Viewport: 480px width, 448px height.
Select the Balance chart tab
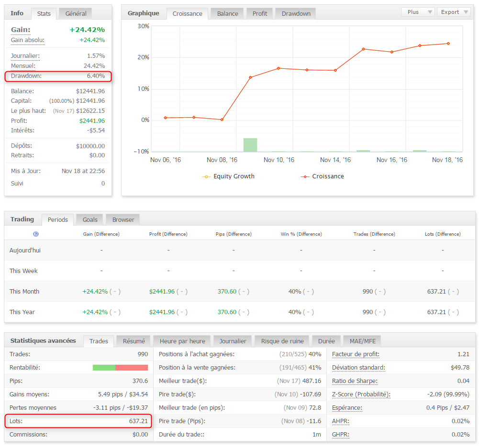227,13
